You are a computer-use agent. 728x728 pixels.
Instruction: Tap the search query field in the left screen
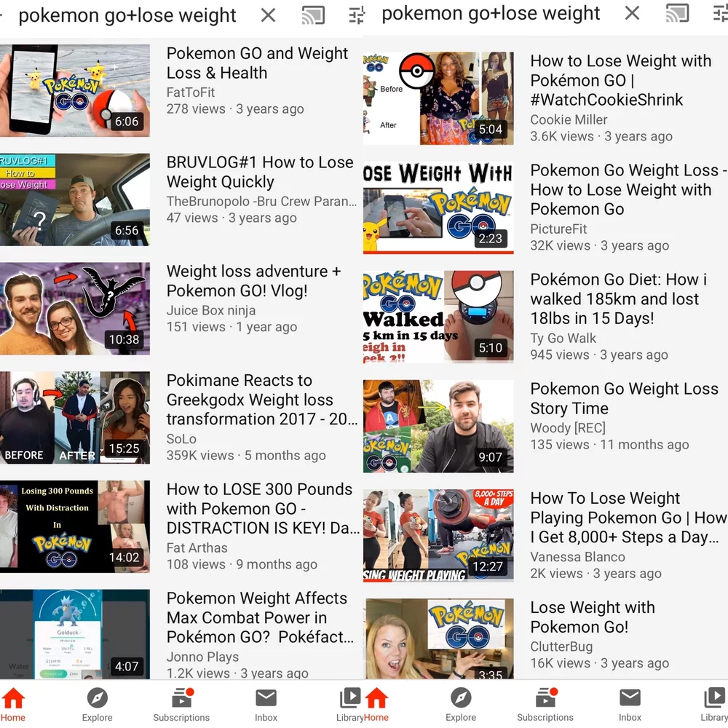click(x=127, y=15)
